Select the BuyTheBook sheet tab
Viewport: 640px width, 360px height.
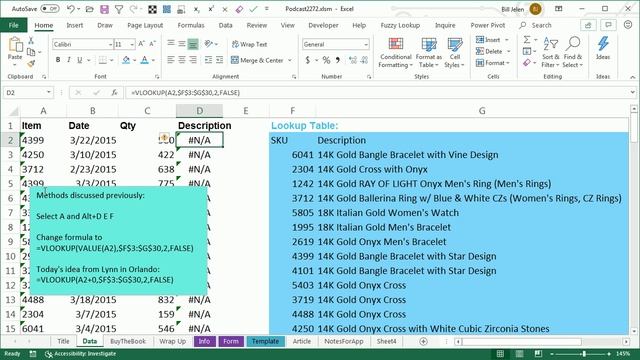(x=128, y=341)
